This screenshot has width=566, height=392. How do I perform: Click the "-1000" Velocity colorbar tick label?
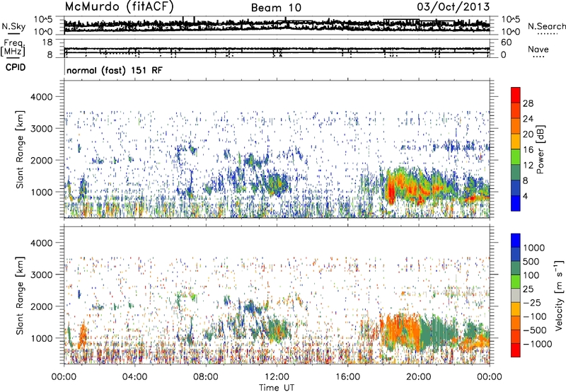coord(538,344)
